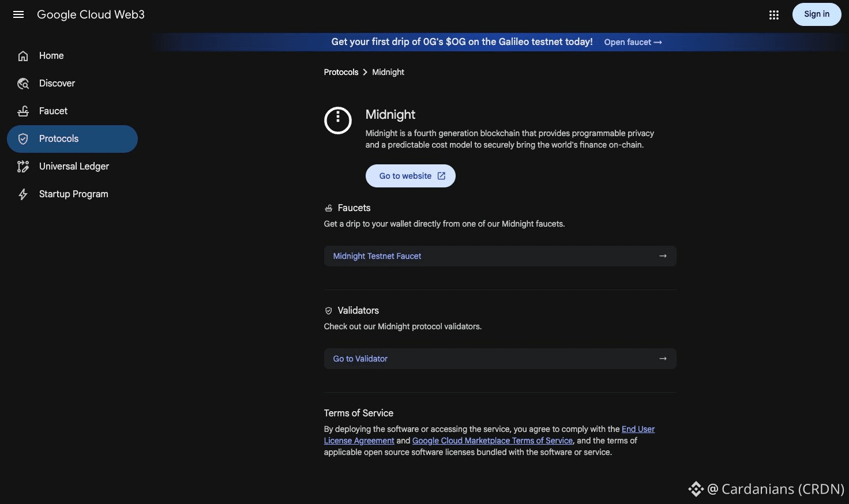Open Google Cloud Marketplace Terms of Service link

point(493,441)
